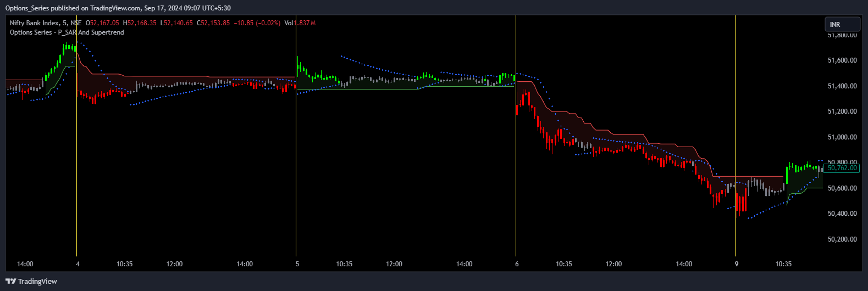The height and width of the screenshot is (291, 868).
Task: Click the high value H52,168.35
Action: (140, 23)
